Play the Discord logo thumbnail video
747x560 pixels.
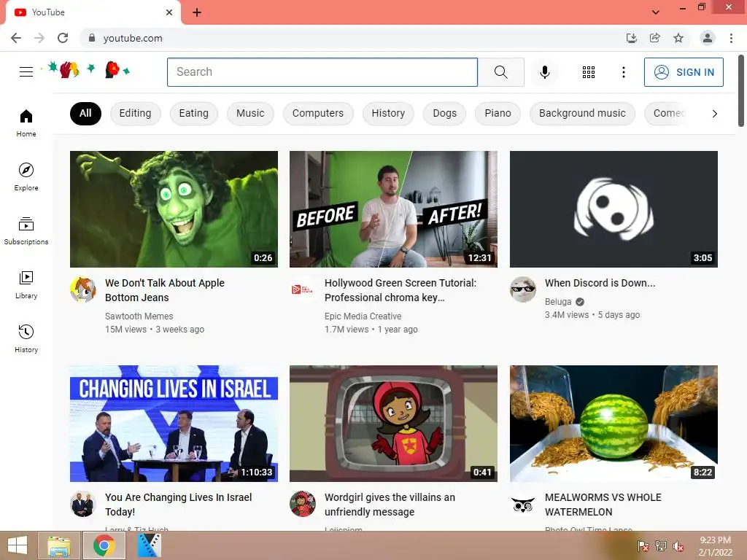coord(614,209)
